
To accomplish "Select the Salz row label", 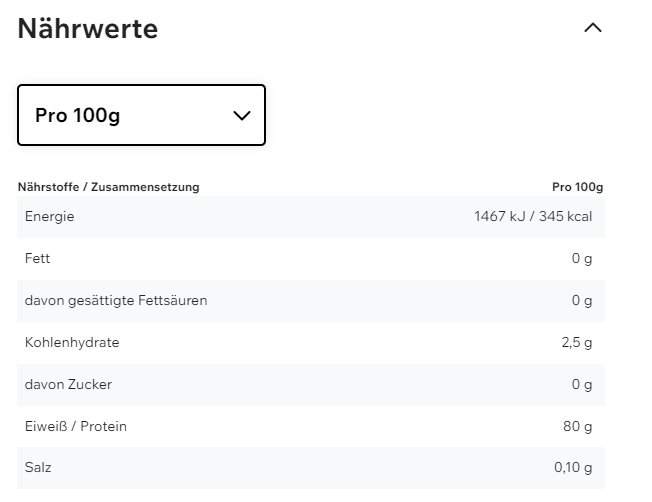I will [x=38, y=468].
